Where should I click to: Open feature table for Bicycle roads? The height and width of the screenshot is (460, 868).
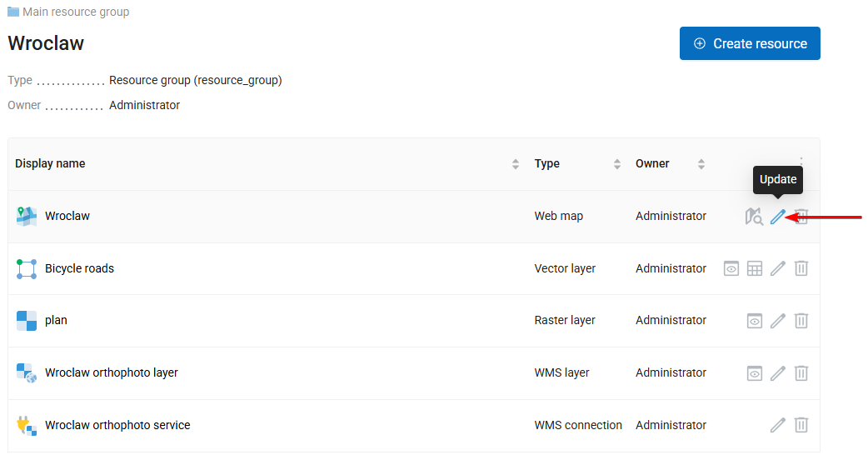(754, 268)
